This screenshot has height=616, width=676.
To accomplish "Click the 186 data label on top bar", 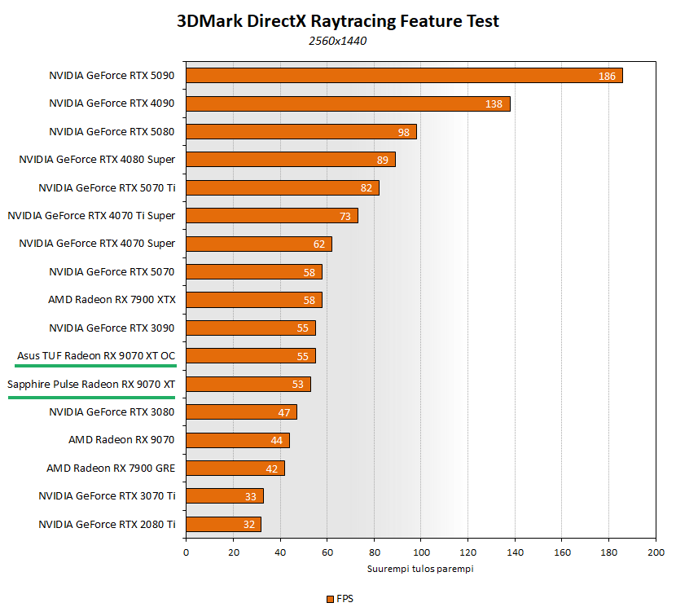I will [607, 76].
